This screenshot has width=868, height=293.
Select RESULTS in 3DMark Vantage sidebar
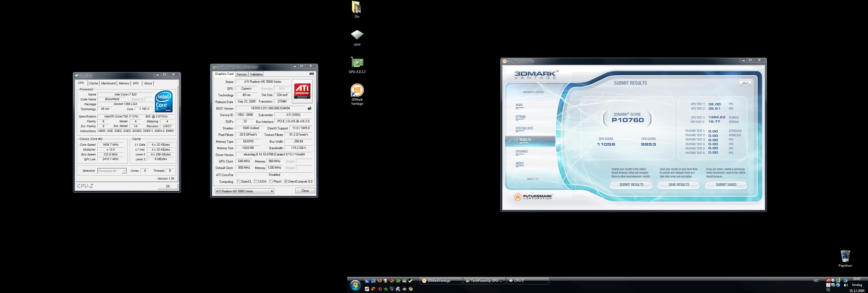[530, 141]
